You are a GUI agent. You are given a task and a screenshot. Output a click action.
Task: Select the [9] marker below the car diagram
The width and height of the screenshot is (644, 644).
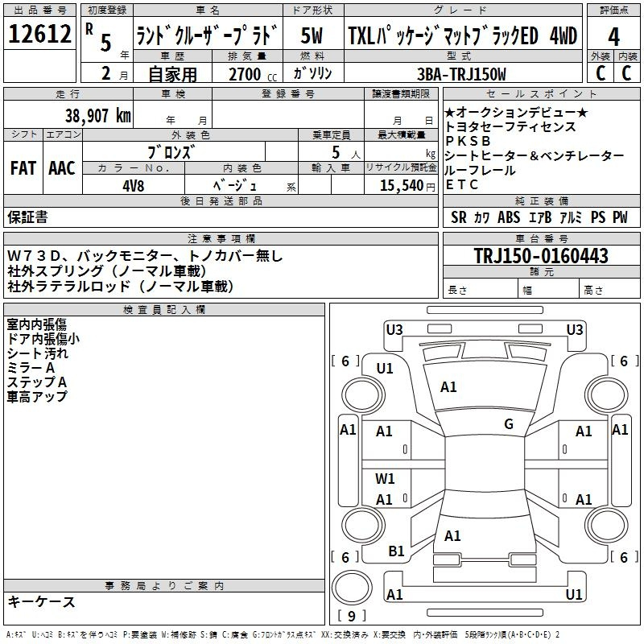[351, 617]
